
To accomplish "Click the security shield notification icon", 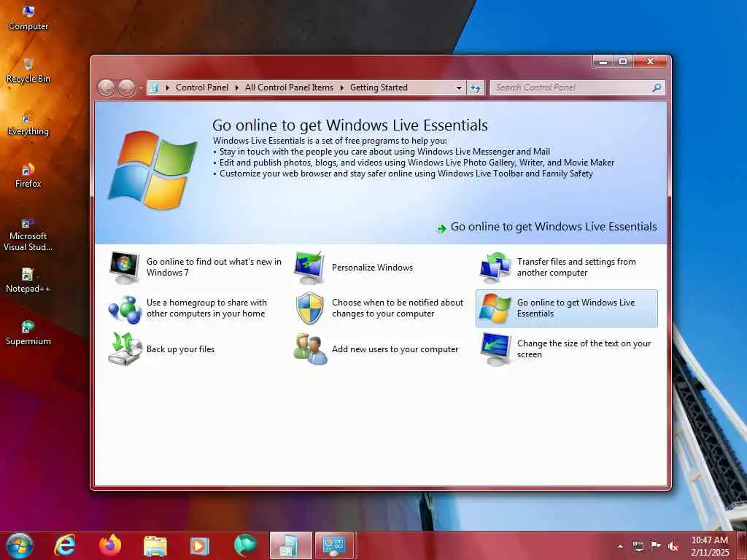I will point(309,308).
